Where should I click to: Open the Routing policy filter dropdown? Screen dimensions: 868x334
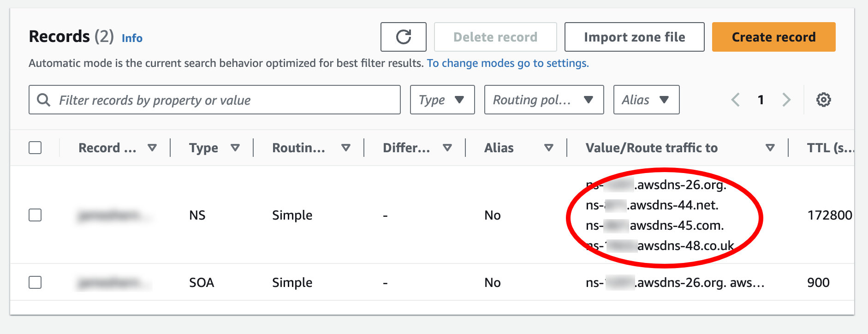[544, 100]
